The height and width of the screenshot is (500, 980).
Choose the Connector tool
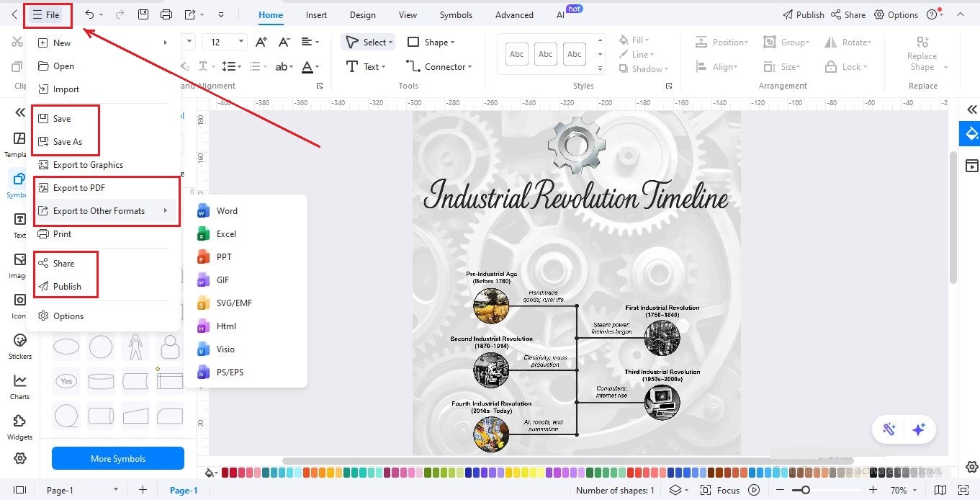point(439,66)
